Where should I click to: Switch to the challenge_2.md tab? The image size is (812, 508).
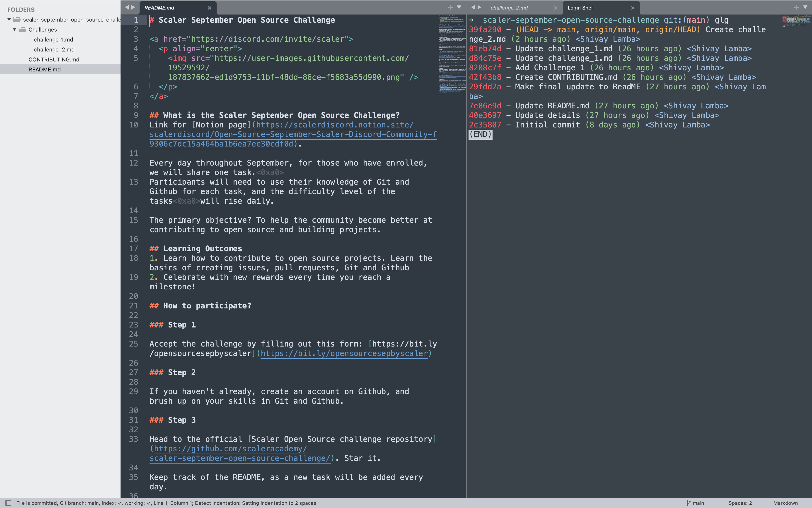[x=509, y=8]
